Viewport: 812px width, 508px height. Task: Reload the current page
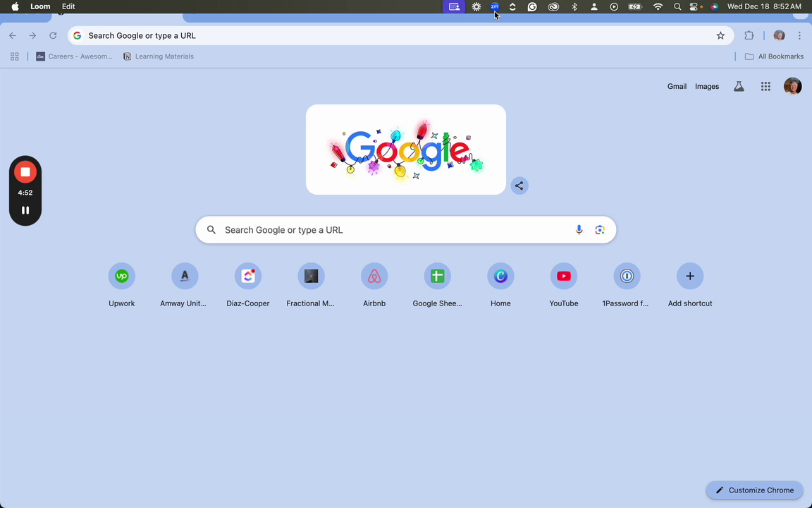pos(53,36)
